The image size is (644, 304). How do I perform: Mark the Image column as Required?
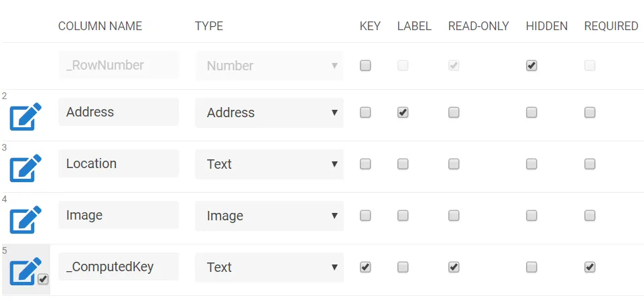click(x=590, y=216)
